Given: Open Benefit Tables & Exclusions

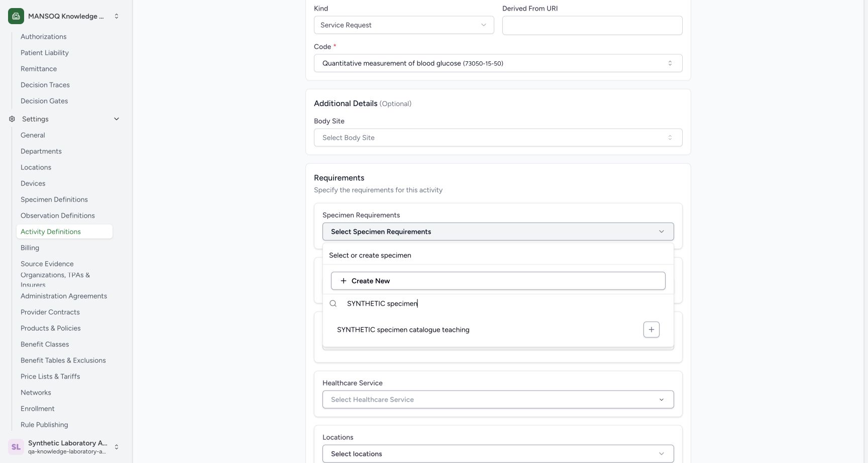Looking at the screenshot, I should pos(63,360).
